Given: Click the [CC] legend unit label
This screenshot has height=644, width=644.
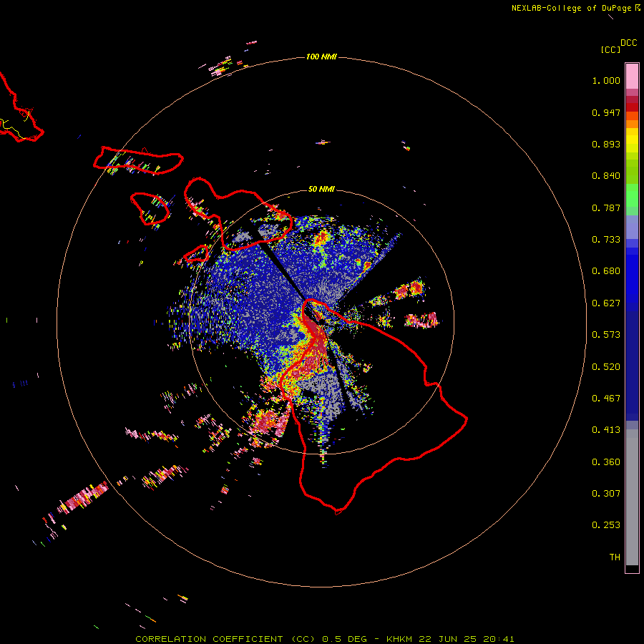Looking at the screenshot, I should coord(610,49).
